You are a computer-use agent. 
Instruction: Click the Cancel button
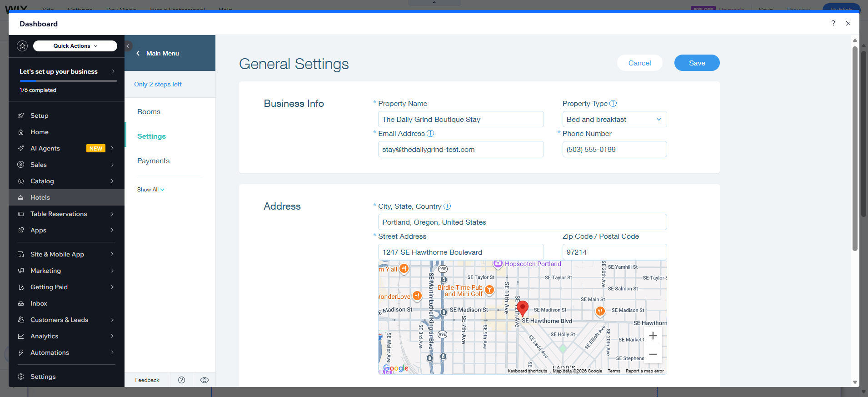(639, 63)
